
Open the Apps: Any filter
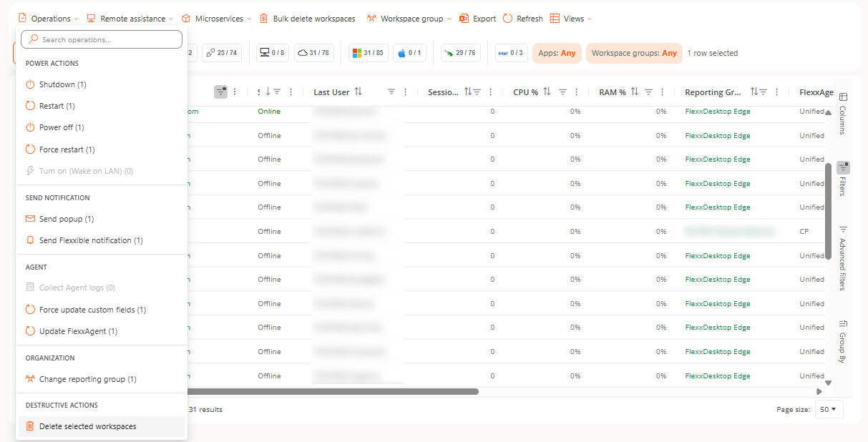[x=557, y=53]
